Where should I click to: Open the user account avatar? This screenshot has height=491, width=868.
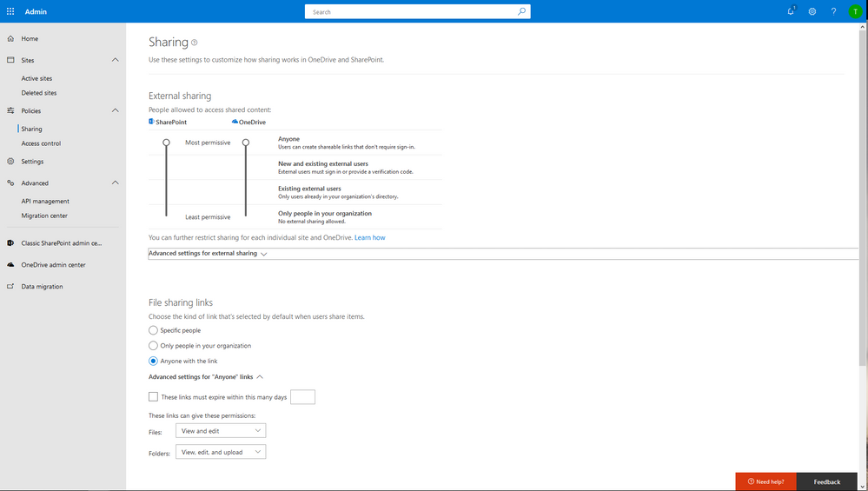(855, 11)
